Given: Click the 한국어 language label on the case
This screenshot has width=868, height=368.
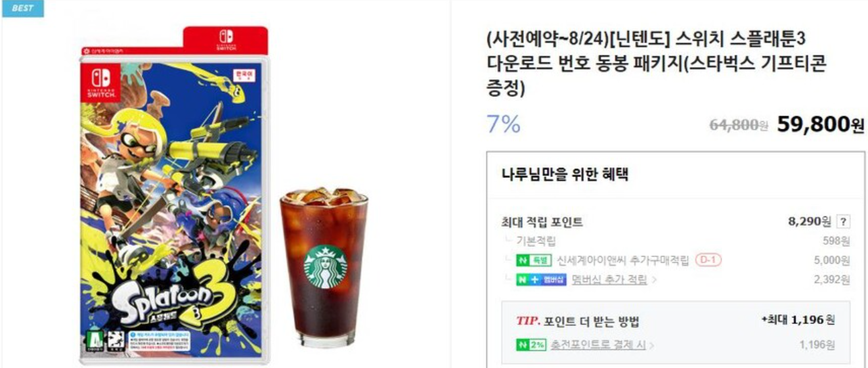Looking at the screenshot, I should tap(242, 72).
